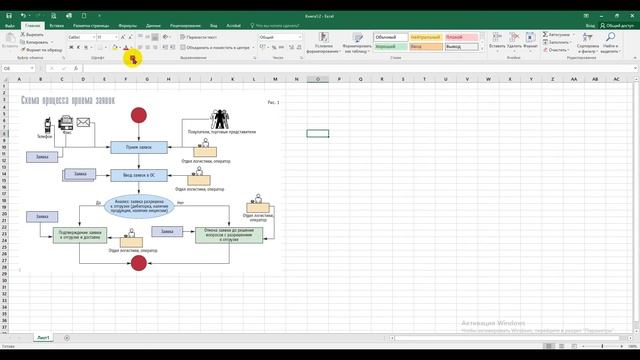Increase the font size with the grow font icon

click(123, 37)
